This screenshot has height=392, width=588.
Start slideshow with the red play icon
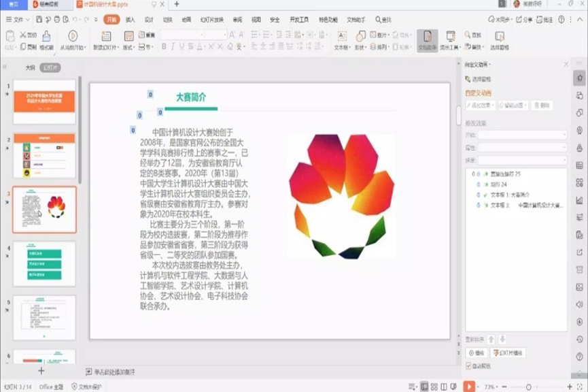[469, 385]
